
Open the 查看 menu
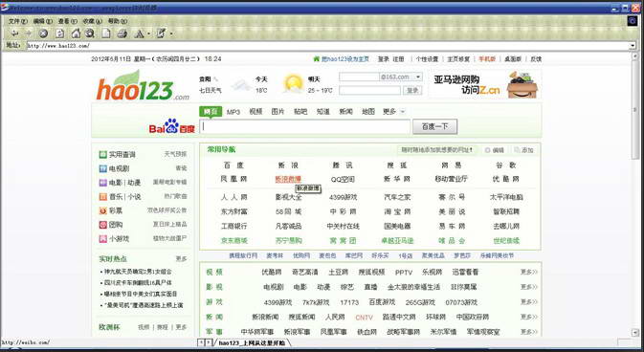point(68,21)
